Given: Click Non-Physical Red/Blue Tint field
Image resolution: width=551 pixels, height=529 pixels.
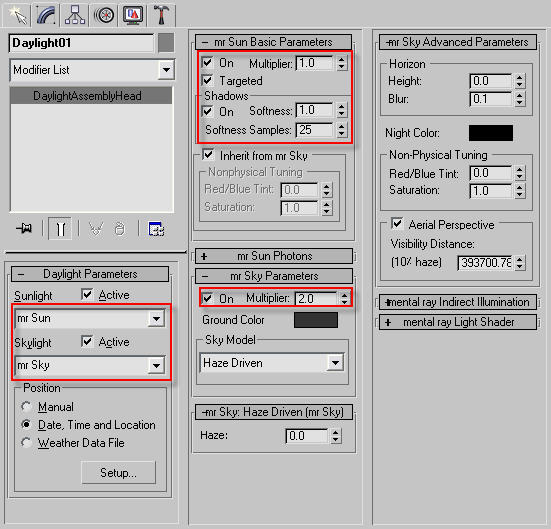Looking at the screenshot, I should point(491,173).
